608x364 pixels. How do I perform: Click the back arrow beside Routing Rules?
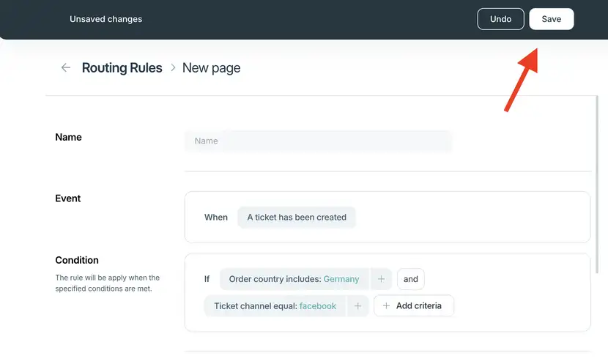point(66,68)
